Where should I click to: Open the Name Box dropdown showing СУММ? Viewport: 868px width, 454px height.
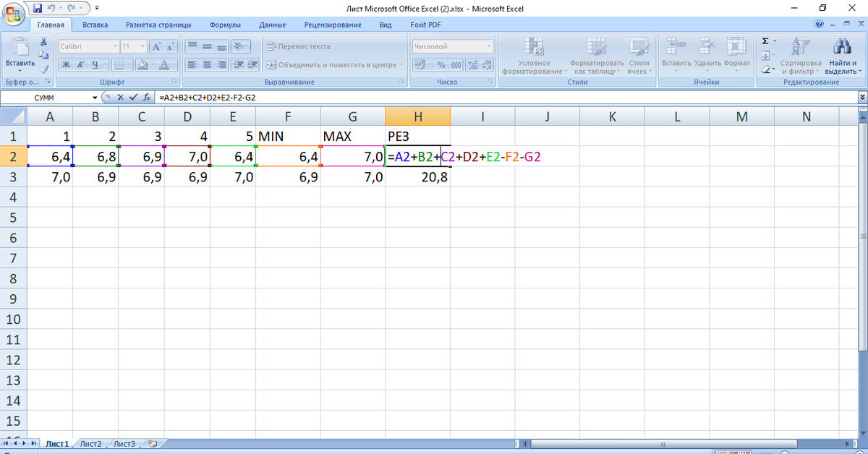95,98
